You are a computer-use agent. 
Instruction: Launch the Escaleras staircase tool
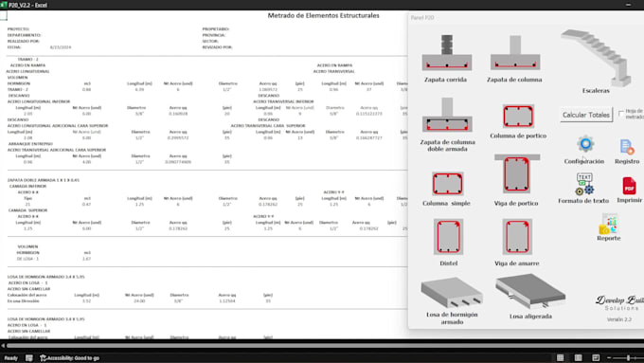click(x=596, y=58)
